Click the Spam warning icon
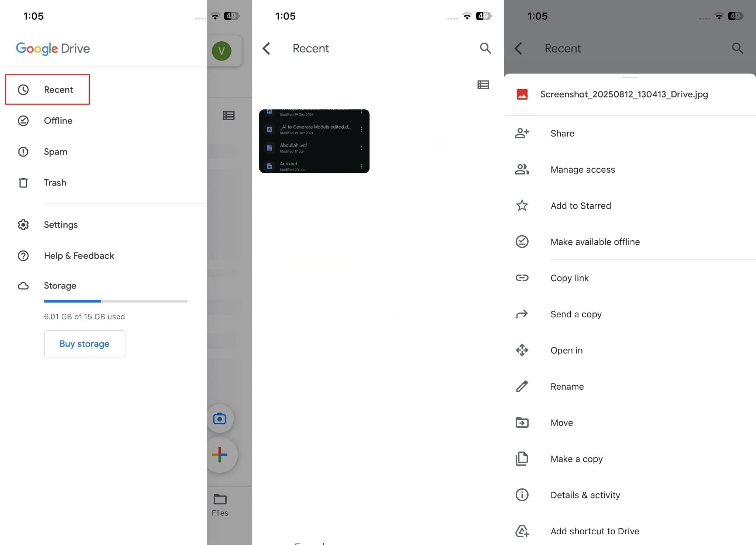Image resolution: width=756 pixels, height=545 pixels. pos(23,152)
